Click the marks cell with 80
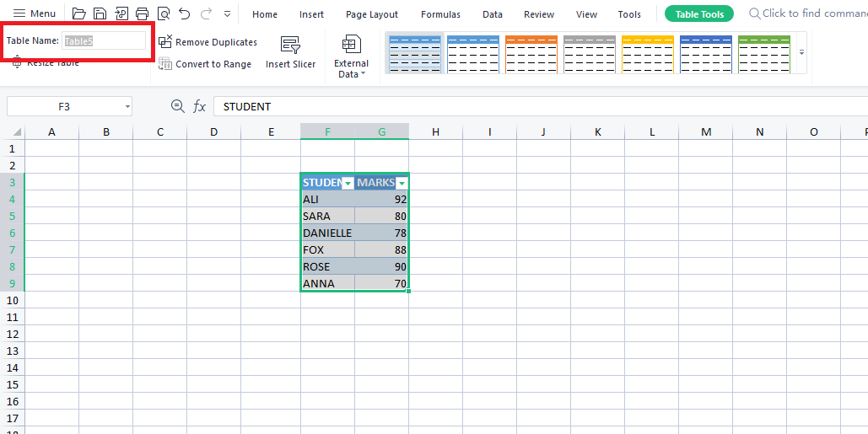This screenshot has height=434, width=868. click(382, 217)
